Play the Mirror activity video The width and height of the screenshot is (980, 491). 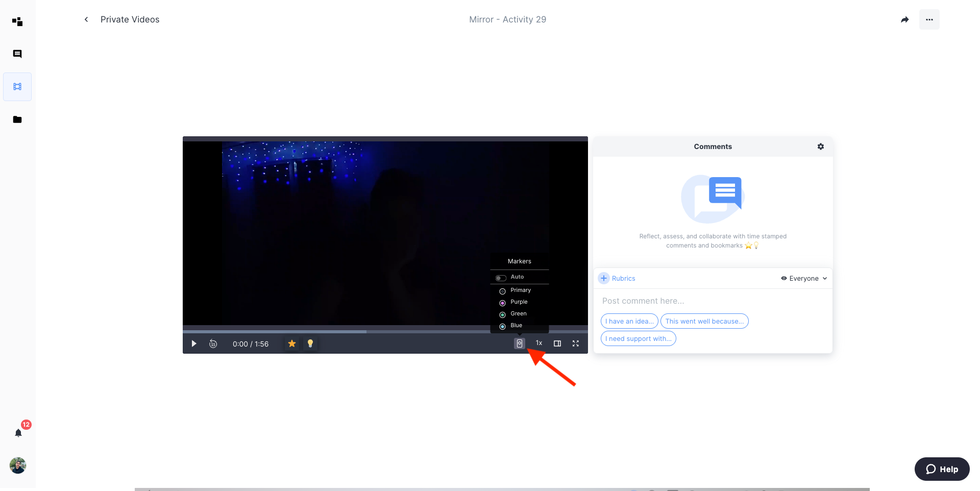(x=194, y=343)
